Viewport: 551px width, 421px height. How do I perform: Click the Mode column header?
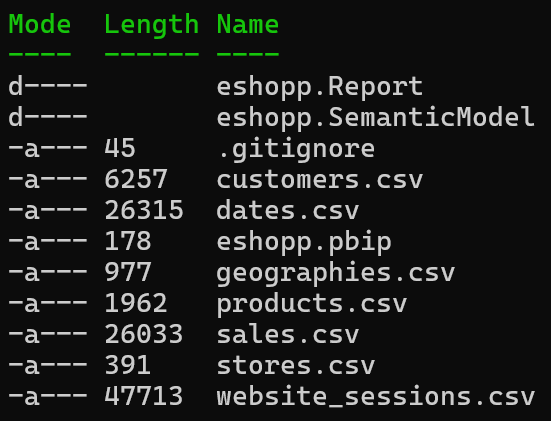[x=40, y=25]
